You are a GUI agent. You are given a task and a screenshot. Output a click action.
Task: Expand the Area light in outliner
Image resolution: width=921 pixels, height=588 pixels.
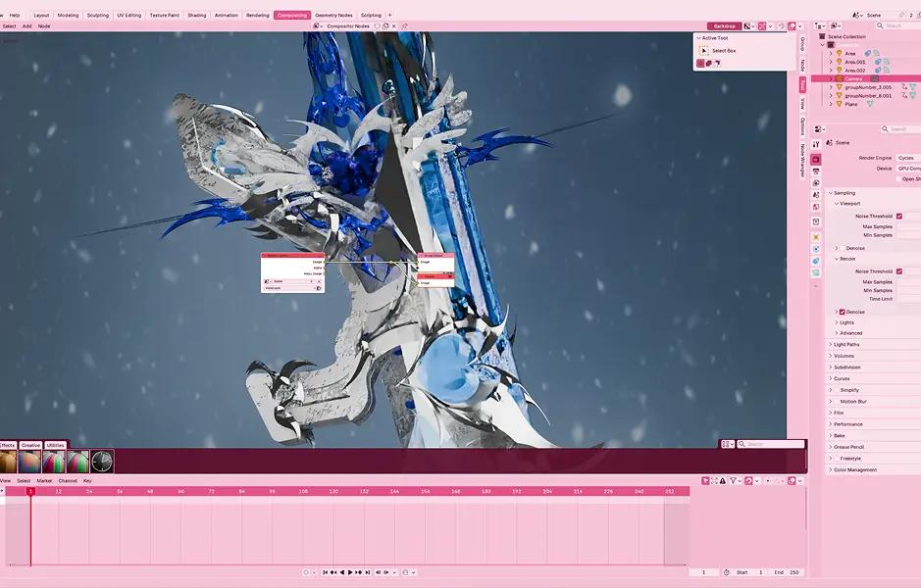(831, 53)
